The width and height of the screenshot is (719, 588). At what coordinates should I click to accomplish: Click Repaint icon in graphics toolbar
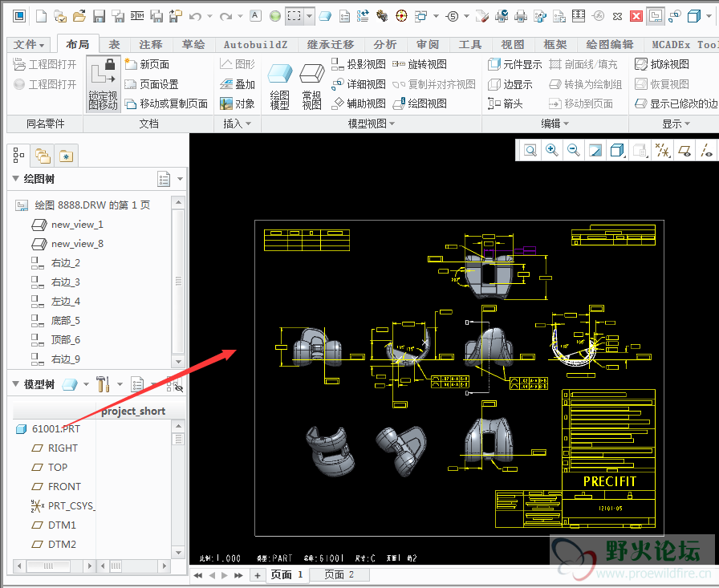pyautogui.click(x=595, y=150)
